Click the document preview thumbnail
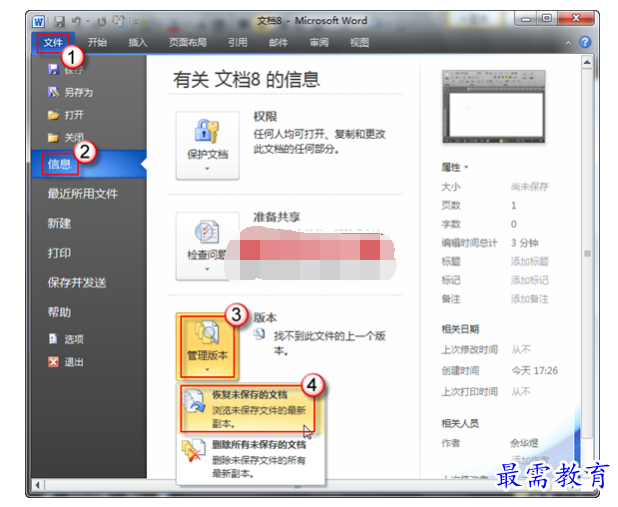618x507 pixels. (x=493, y=106)
